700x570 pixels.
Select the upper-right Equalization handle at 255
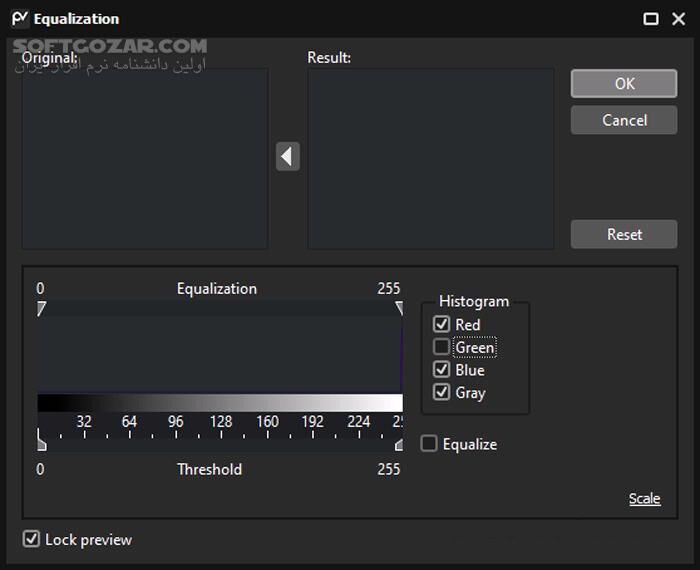(399, 309)
